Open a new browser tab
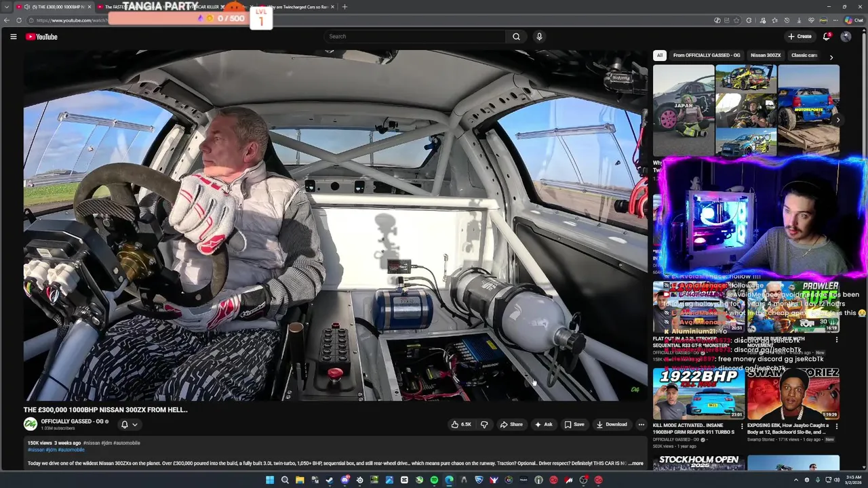This screenshot has height=488, width=868. point(344,7)
